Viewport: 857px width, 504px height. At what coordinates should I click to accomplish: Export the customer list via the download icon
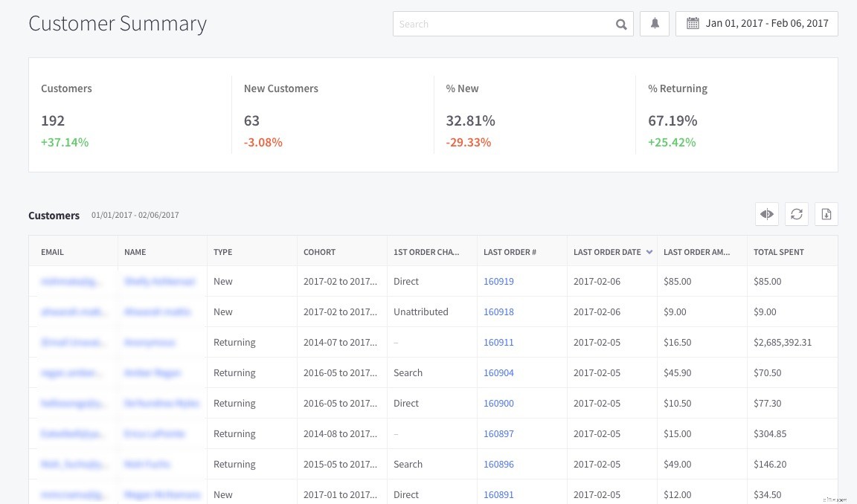(826, 214)
